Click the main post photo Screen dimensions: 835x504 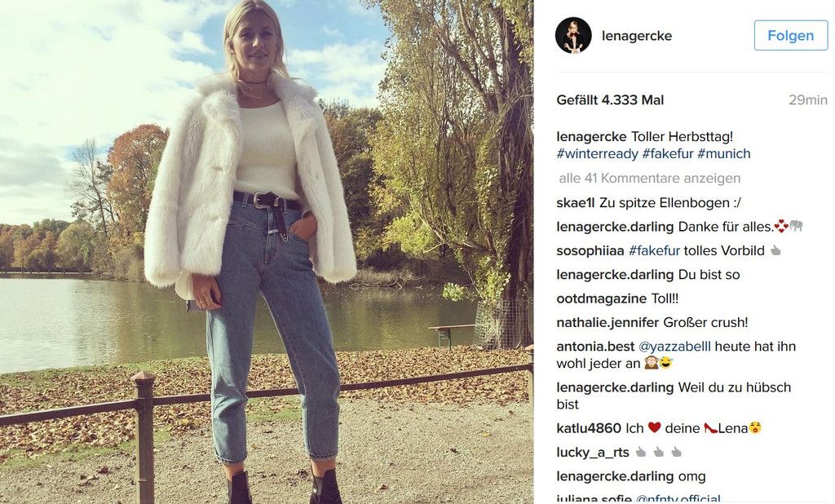click(x=267, y=252)
